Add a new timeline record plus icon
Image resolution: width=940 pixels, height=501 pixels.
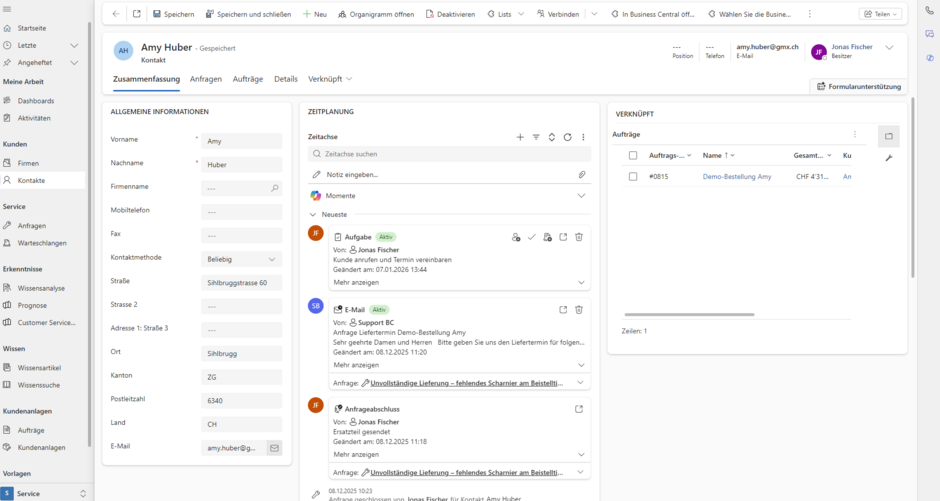pyautogui.click(x=520, y=137)
